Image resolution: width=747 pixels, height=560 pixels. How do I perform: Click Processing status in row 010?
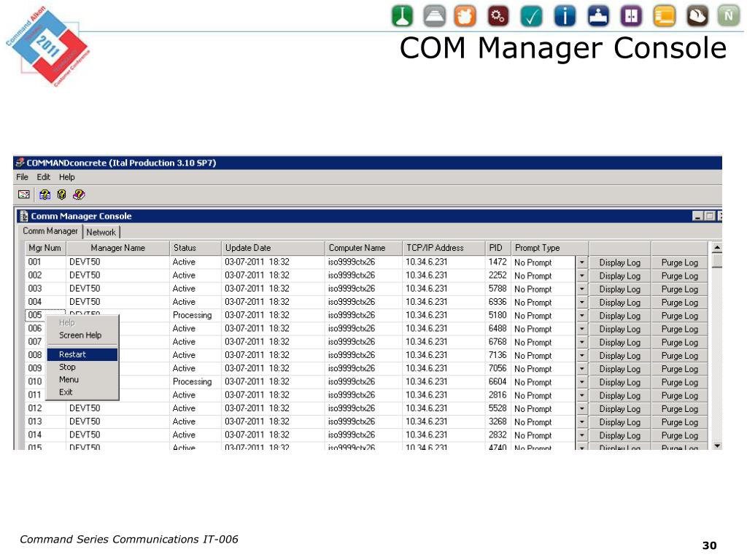click(x=193, y=382)
